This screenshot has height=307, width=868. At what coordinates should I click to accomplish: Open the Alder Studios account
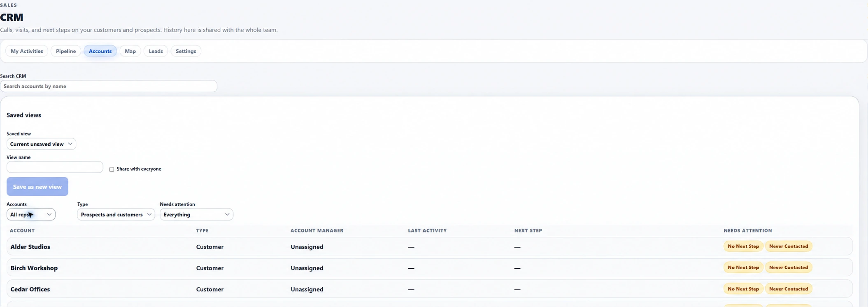pyautogui.click(x=30, y=247)
